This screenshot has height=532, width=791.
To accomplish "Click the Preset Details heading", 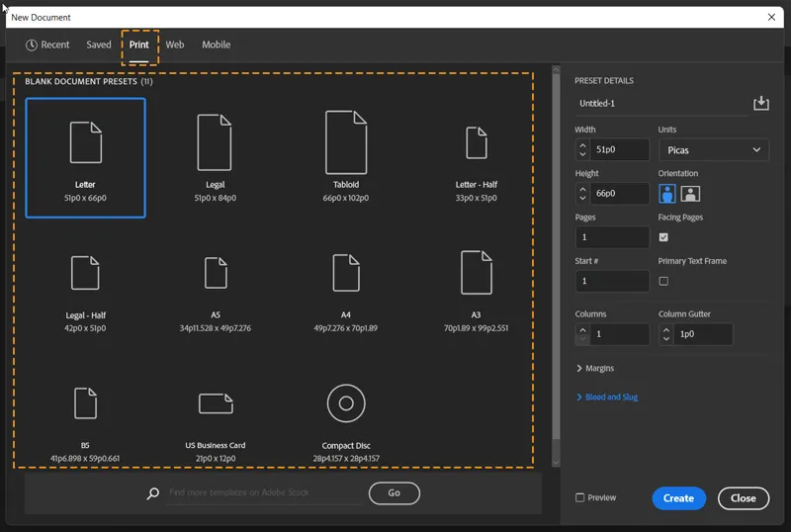I will 604,81.
